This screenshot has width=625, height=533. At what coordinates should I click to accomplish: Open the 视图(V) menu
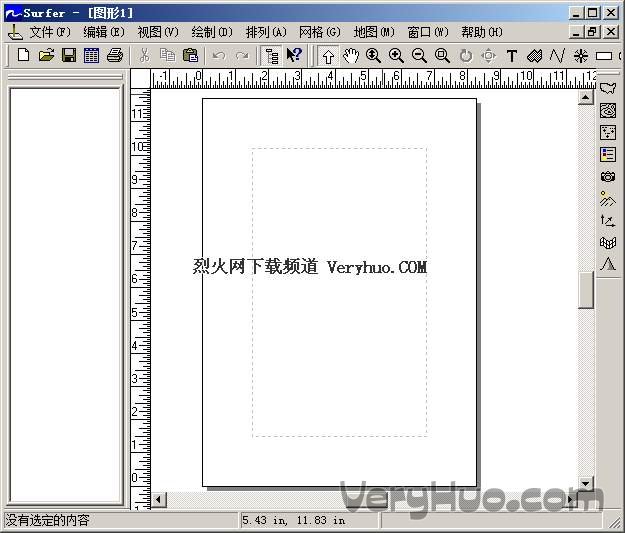[x=158, y=32]
